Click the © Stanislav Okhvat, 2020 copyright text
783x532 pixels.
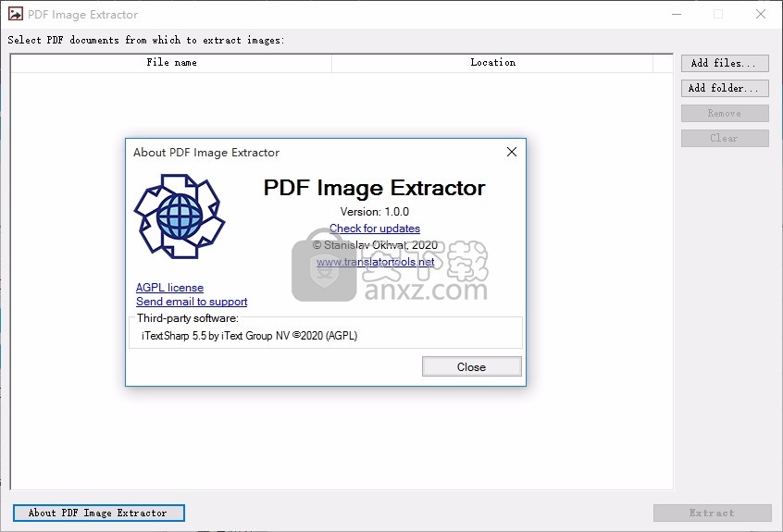[375, 245]
